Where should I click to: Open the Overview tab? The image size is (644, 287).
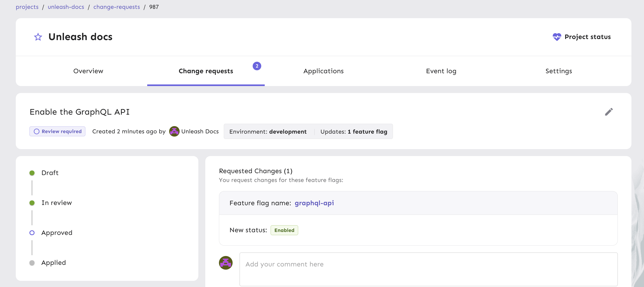[88, 71]
